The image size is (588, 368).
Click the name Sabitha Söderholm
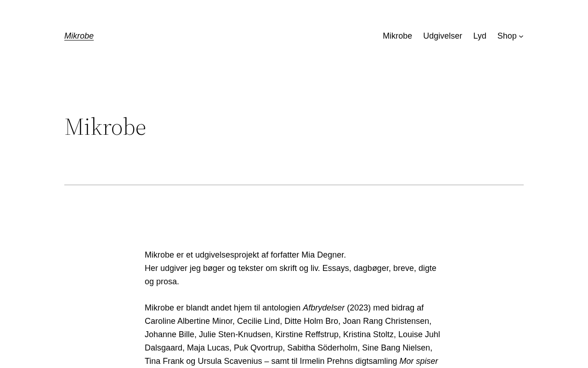pyautogui.click(x=322, y=348)
